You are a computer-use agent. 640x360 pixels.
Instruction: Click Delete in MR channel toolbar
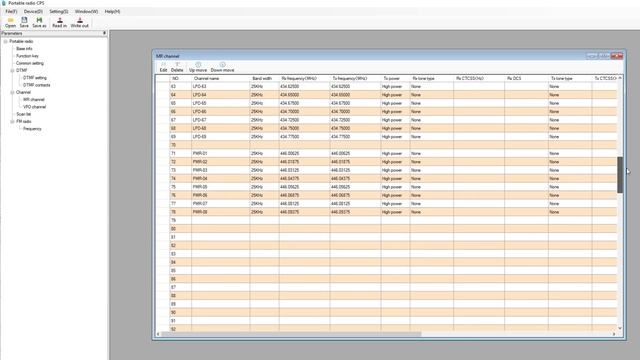point(177,67)
